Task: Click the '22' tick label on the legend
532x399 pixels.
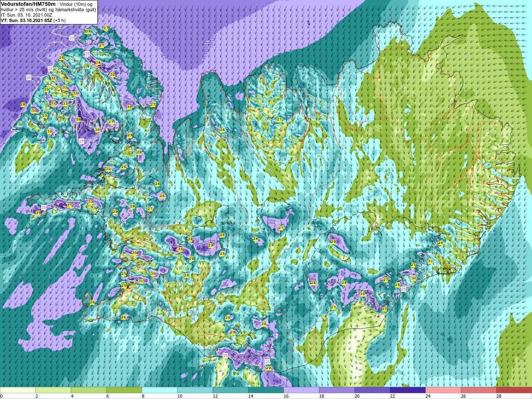Action: [x=392, y=396]
